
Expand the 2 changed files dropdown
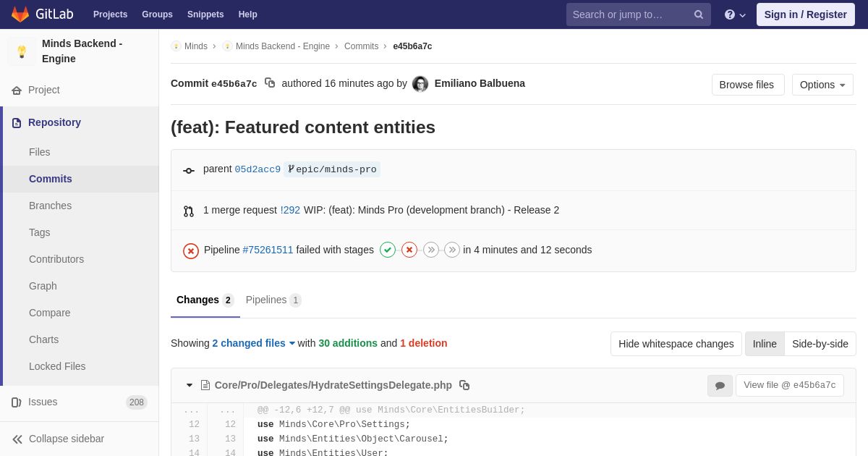[x=254, y=343]
